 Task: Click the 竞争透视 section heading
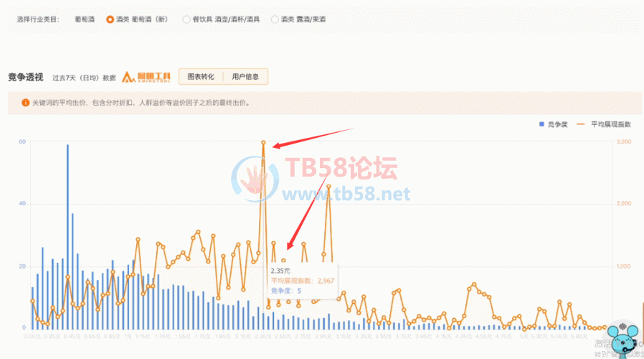pos(26,77)
